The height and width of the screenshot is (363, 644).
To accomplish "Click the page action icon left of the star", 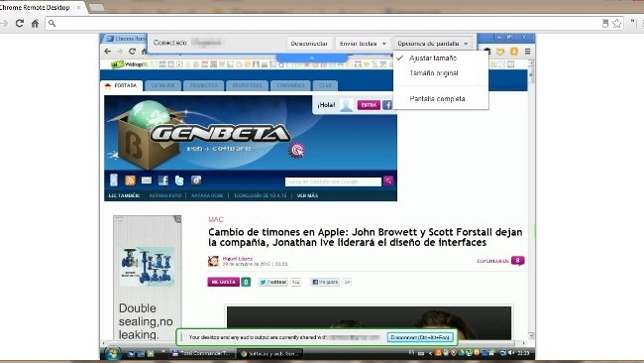I will click(x=605, y=24).
